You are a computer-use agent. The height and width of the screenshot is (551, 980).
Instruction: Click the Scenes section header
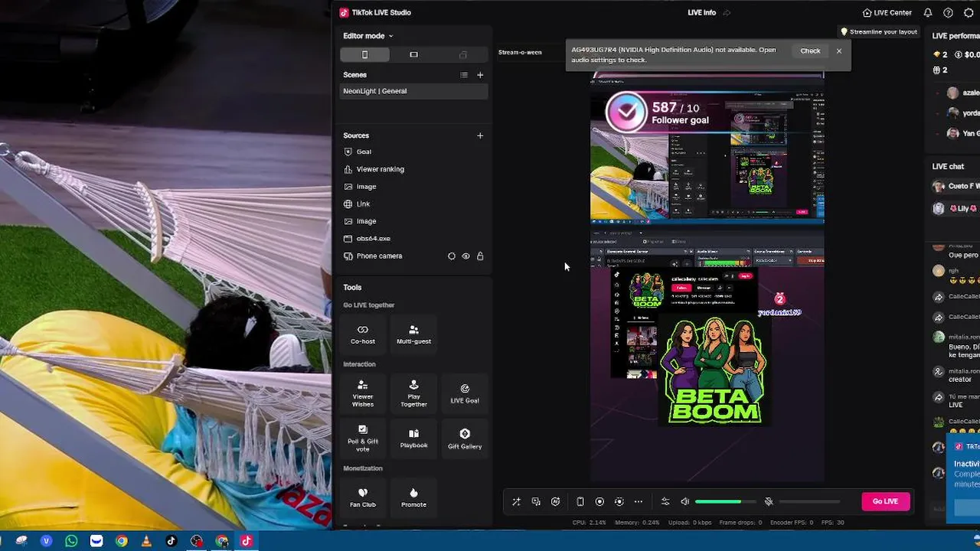point(354,75)
